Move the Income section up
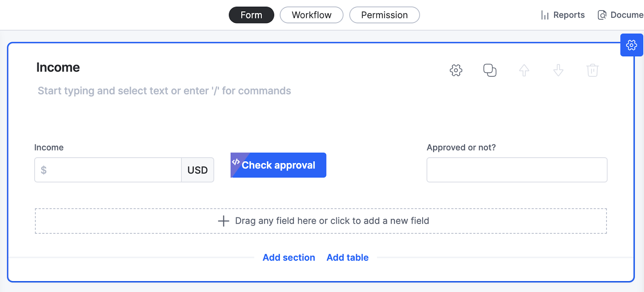The height and width of the screenshot is (292, 644). 524,70
